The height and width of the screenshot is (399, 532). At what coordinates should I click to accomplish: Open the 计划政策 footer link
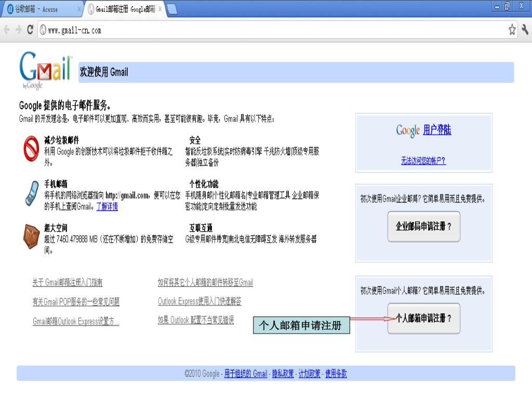point(310,374)
